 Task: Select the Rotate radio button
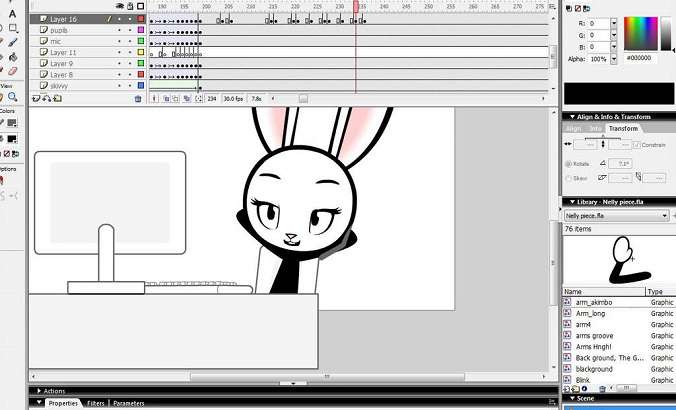[568, 164]
